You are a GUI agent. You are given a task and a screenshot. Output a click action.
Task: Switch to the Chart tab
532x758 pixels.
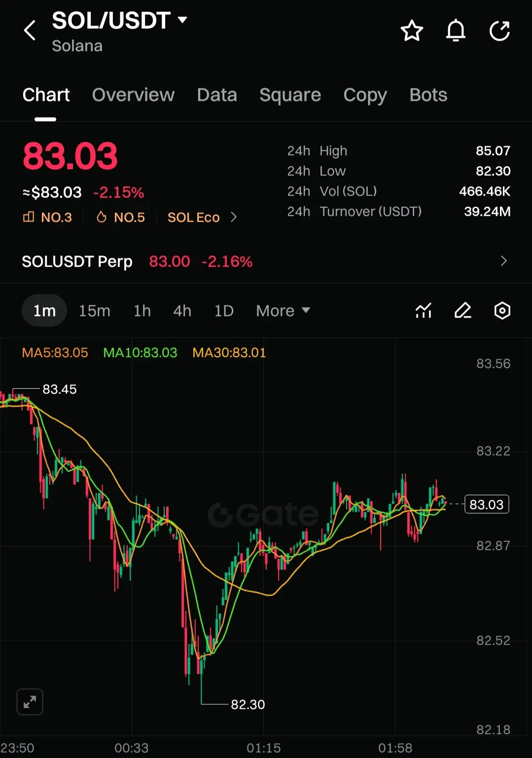[46, 95]
